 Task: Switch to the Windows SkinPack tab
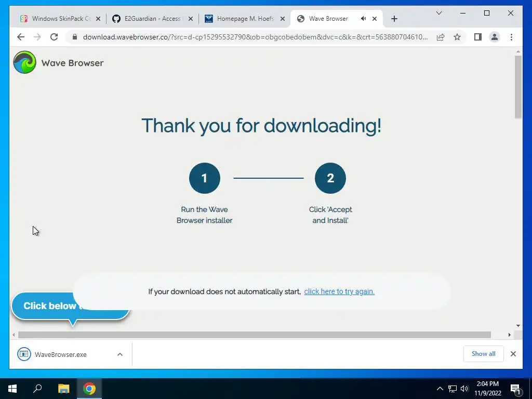click(60, 19)
